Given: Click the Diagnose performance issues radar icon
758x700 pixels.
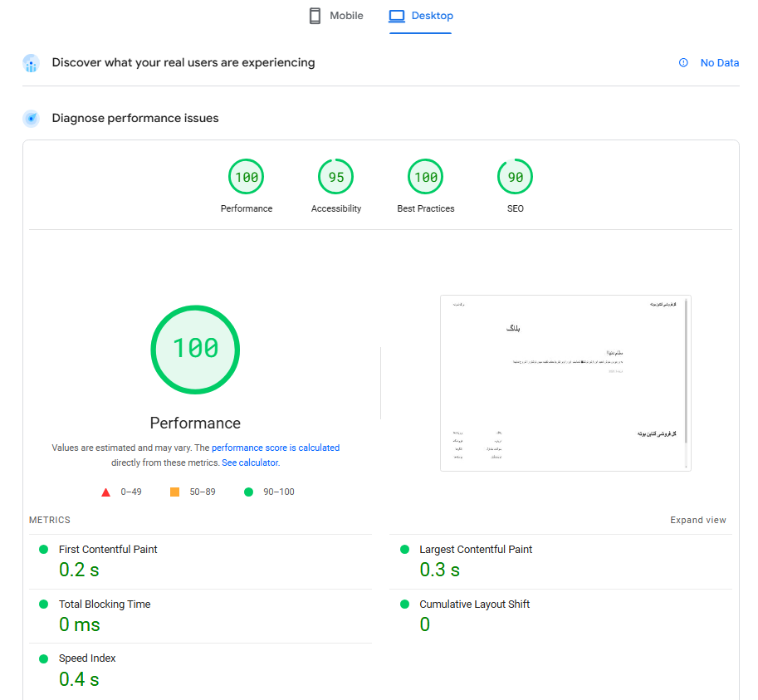Looking at the screenshot, I should coord(32,119).
